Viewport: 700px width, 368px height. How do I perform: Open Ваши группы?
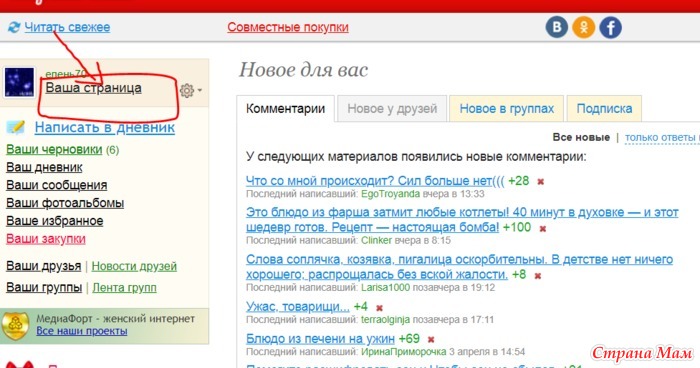[44, 287]
